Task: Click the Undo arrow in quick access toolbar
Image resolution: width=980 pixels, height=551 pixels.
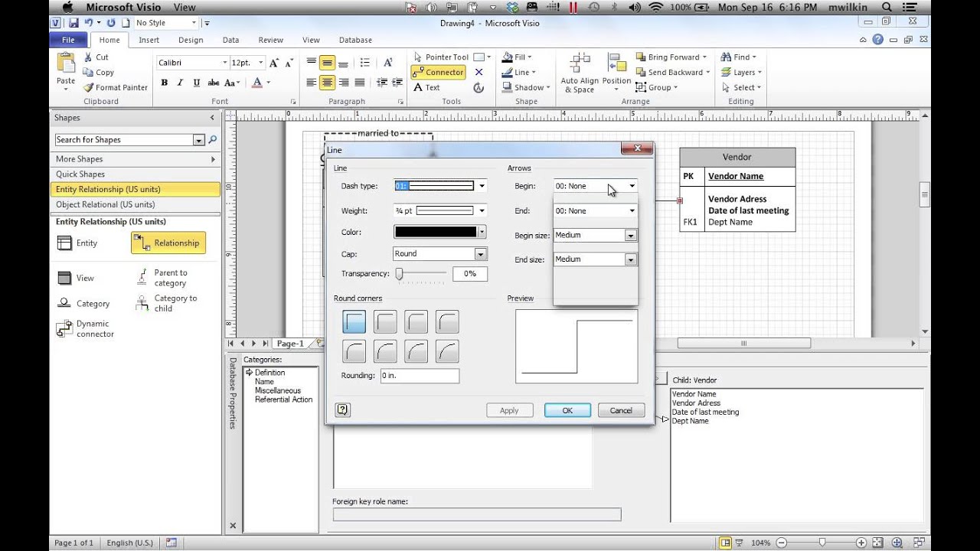Action: (x=87, y=23)
